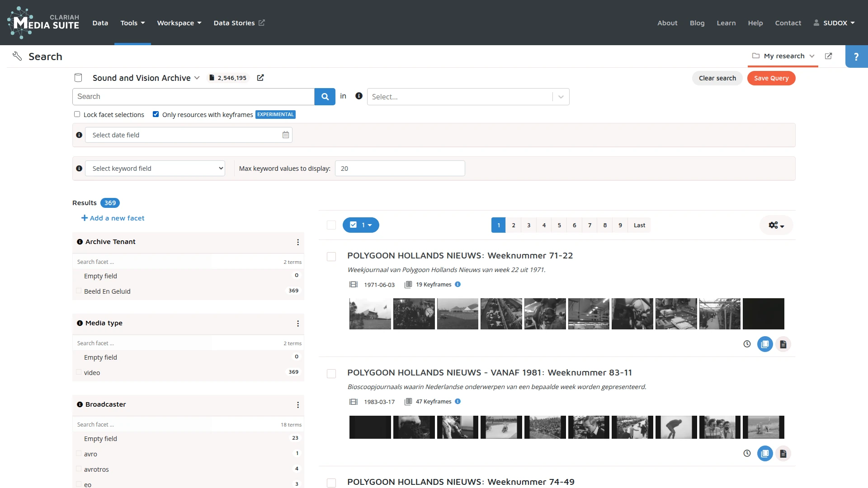Screen dimensions: 868x488
Task: Open the Workspace menu
Action: click(x=179, y=23)
